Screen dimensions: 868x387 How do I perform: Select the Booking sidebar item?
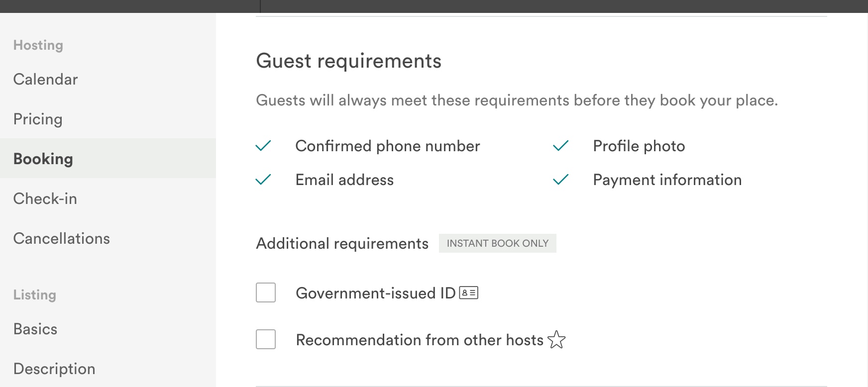43,159
